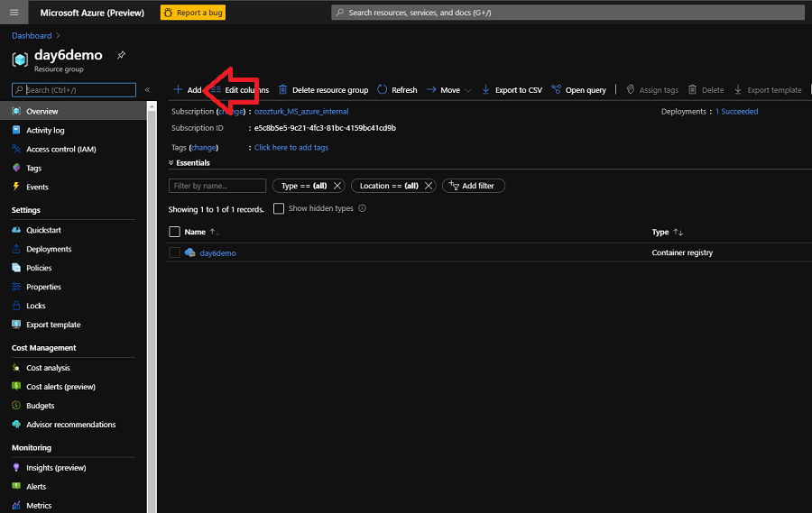Tick the day6demo row checkbox

tap(175, 253)
